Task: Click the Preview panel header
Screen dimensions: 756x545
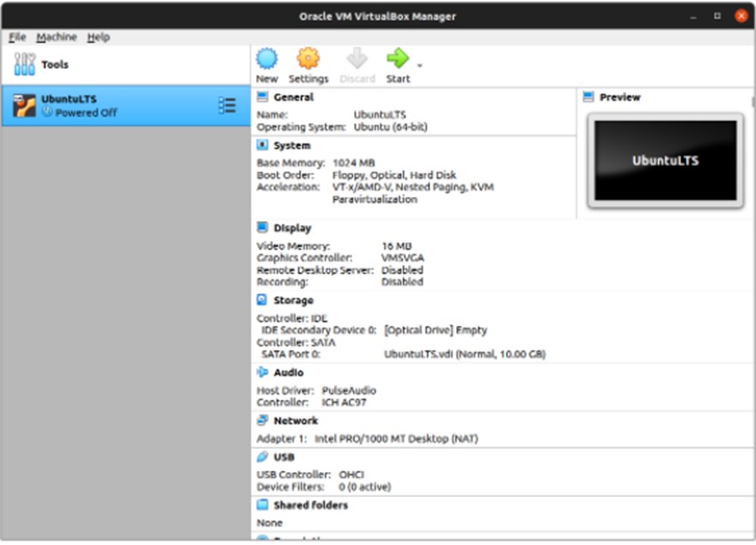Action: [619, 97]
